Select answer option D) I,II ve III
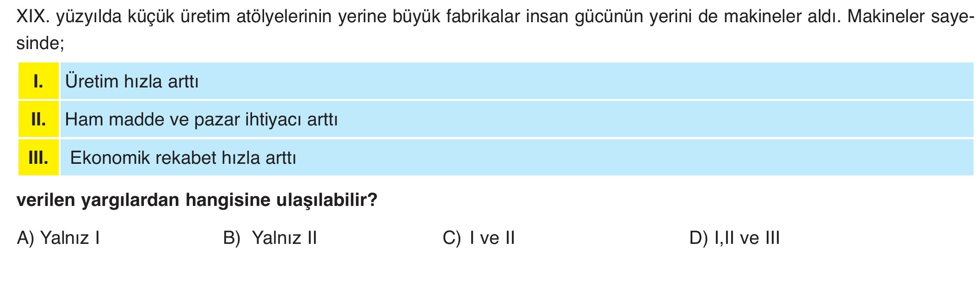Viewport: 980px width, 292px height. tap(734, 238)
